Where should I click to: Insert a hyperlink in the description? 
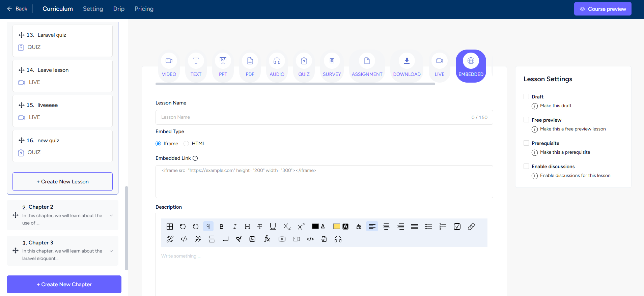point(471,227)
